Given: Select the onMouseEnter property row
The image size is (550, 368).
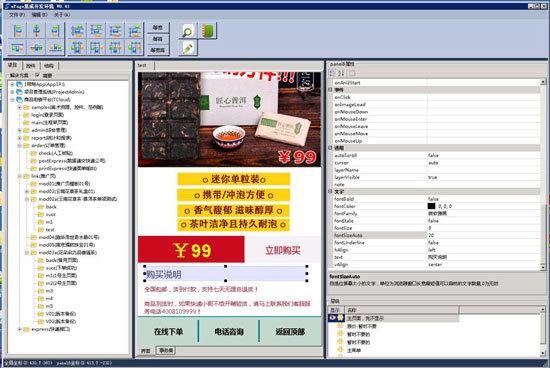Looking at the screenshot, I should [x=436, y=119].
